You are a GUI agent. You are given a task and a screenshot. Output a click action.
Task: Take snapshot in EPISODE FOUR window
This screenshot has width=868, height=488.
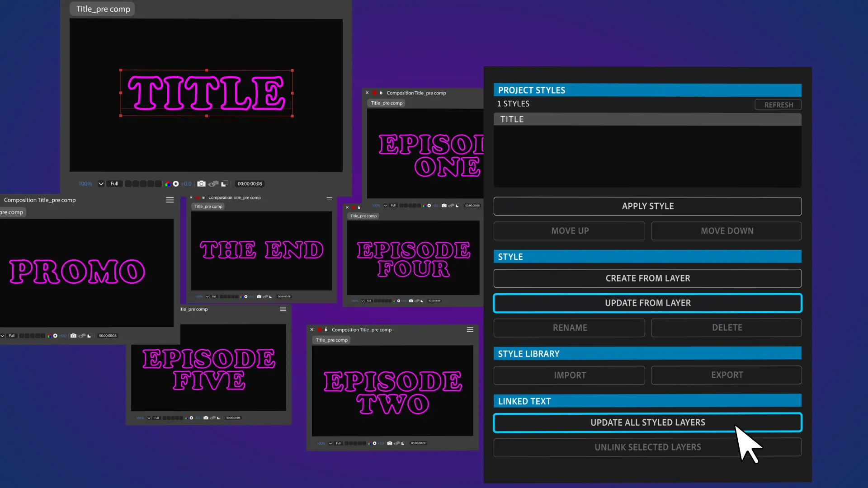tap(411, 301)
